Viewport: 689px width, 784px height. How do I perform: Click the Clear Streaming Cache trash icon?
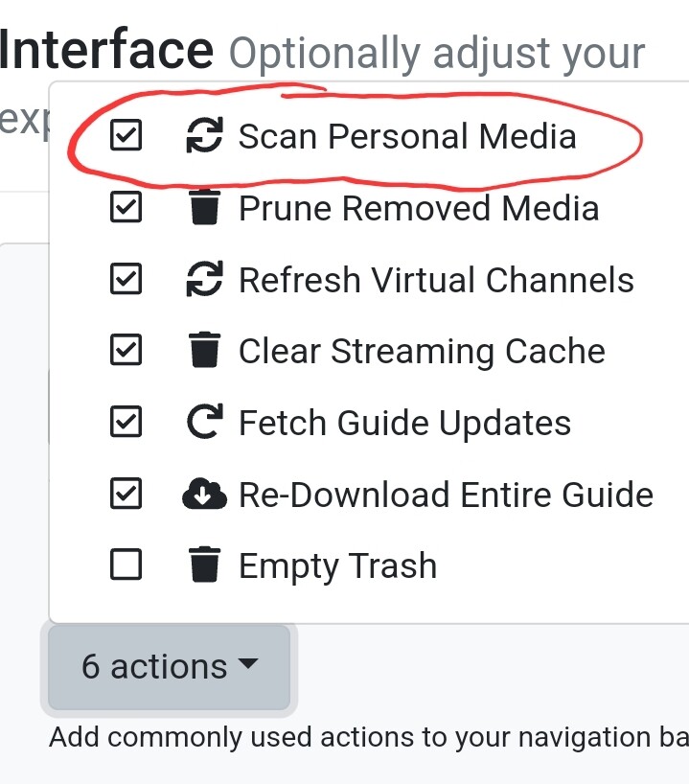pos(203,352)
